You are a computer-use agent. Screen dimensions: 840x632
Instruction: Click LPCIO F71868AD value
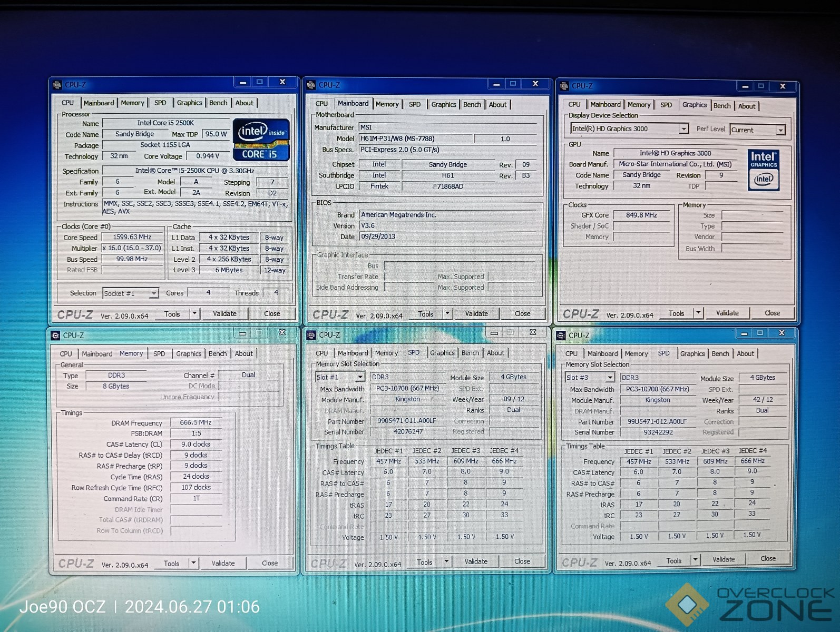tap(448, 186)
